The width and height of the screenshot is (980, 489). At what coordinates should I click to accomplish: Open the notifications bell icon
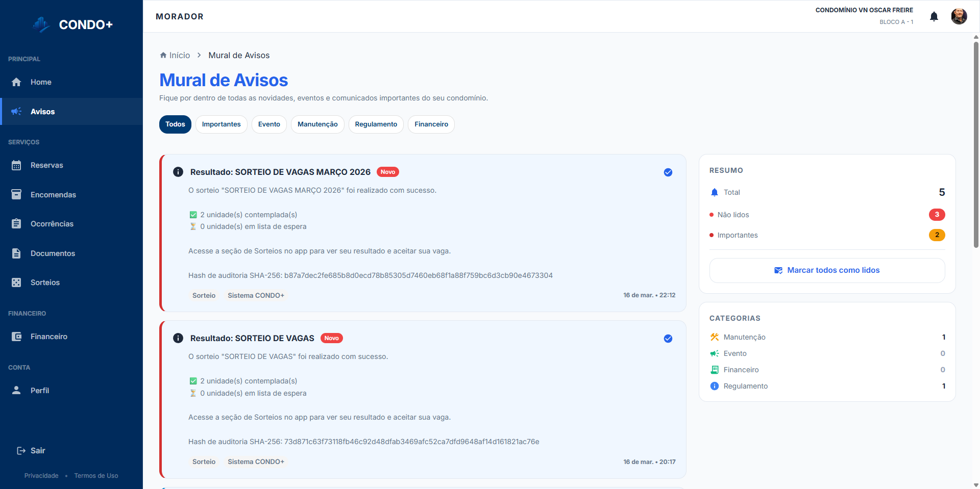(x=934, y=16)
